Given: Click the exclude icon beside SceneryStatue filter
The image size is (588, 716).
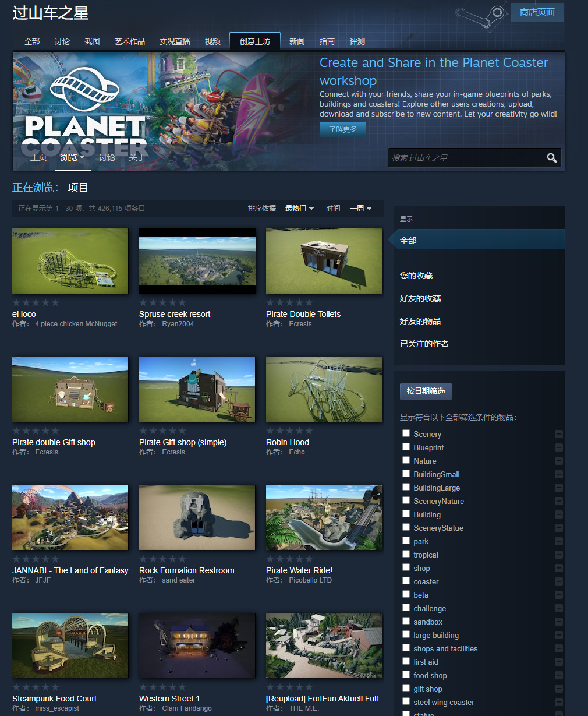Looking at the screenshot, I should 559,528.
